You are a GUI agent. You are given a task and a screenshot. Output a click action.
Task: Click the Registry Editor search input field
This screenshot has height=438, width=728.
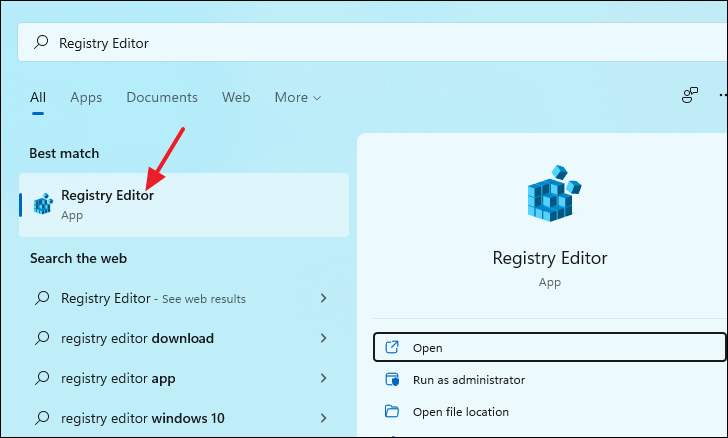tap(372, 42)
